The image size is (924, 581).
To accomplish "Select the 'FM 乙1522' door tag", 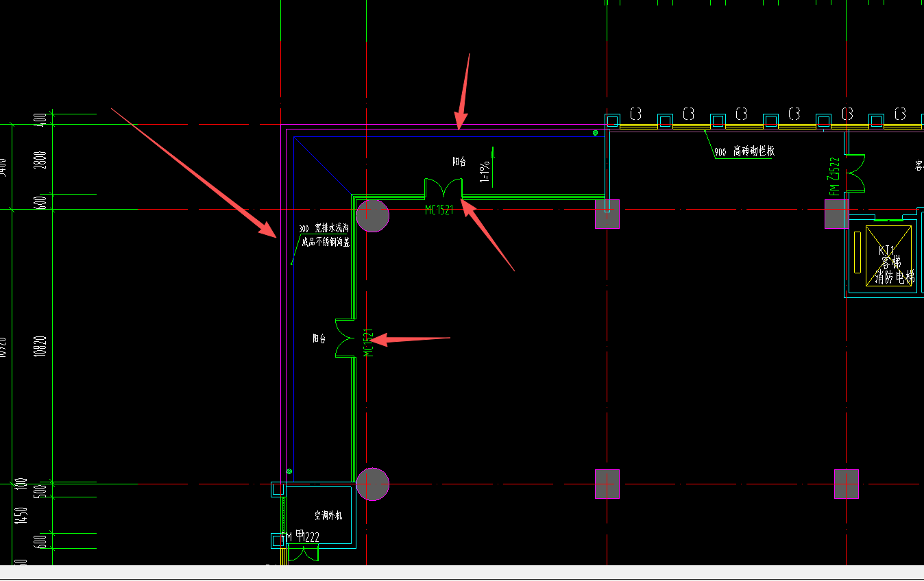I will (x=834, y=177).
